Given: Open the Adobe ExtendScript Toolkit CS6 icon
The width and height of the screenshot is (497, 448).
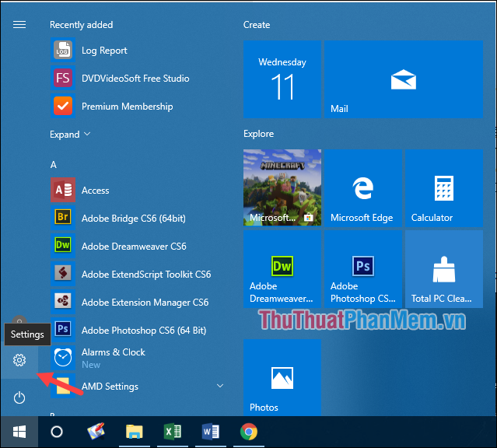Looking at the screenshot, I should coord(63,274).
